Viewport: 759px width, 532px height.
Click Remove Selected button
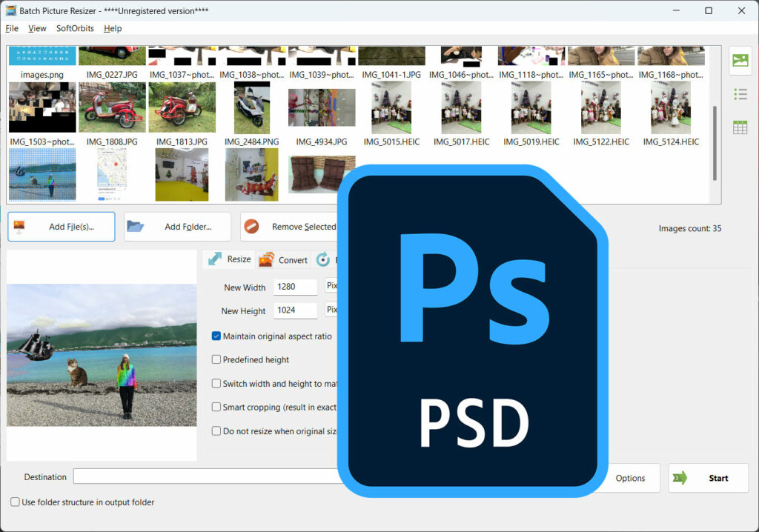(x=289, y=227)
